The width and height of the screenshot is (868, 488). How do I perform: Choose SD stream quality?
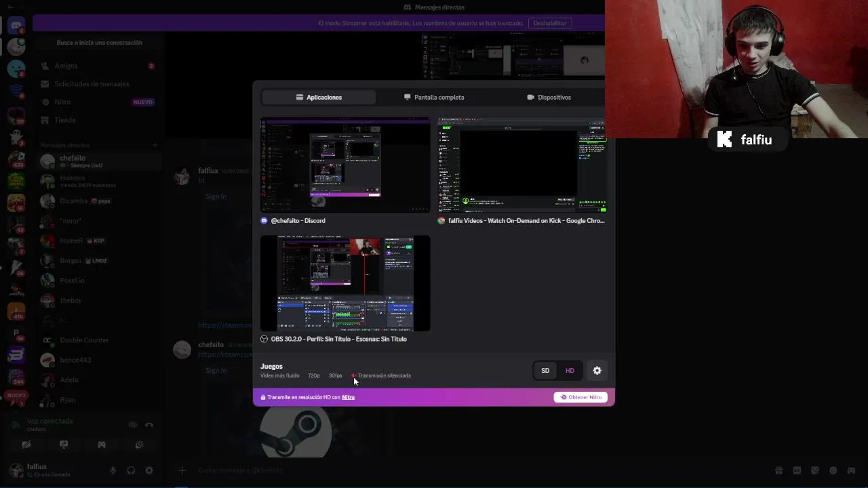pos(545,371)
